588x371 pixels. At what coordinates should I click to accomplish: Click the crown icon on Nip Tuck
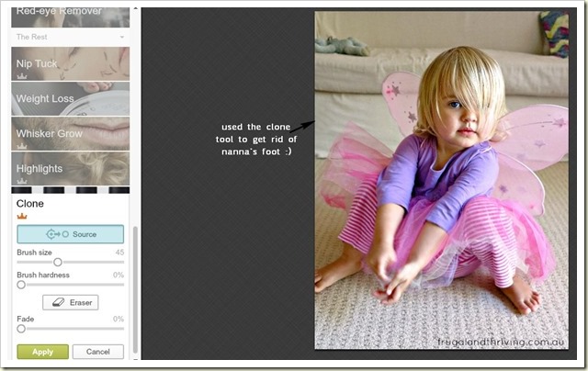[x=22, y=76]
